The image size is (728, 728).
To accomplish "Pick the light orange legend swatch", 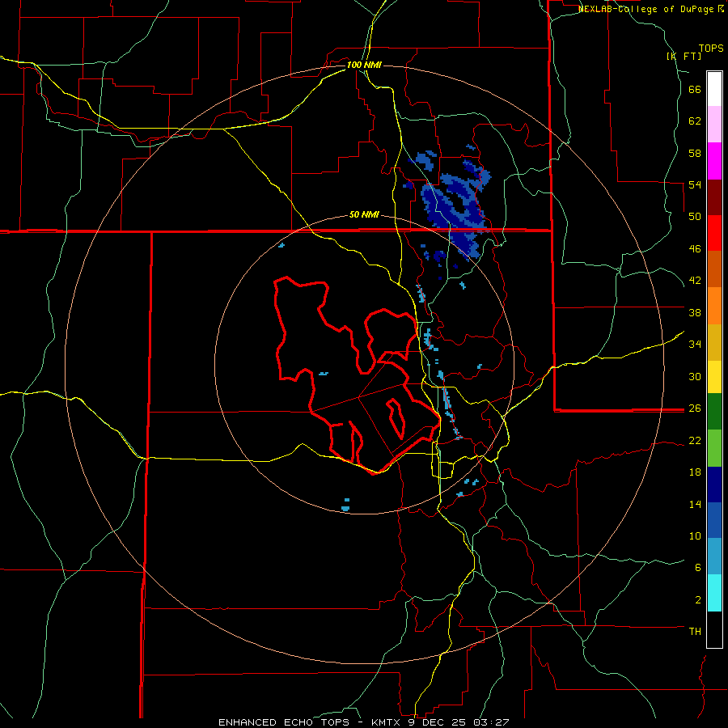I will click(714, 306).
